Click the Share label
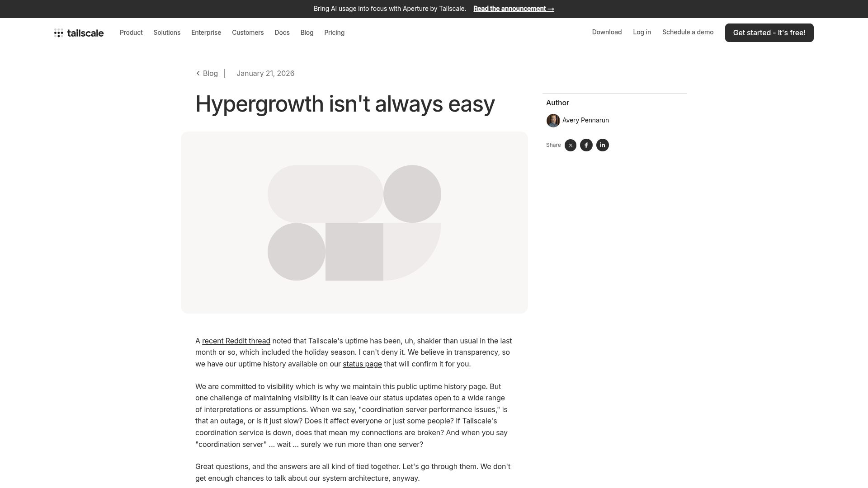The image size is (868, 488). [553, 145]
